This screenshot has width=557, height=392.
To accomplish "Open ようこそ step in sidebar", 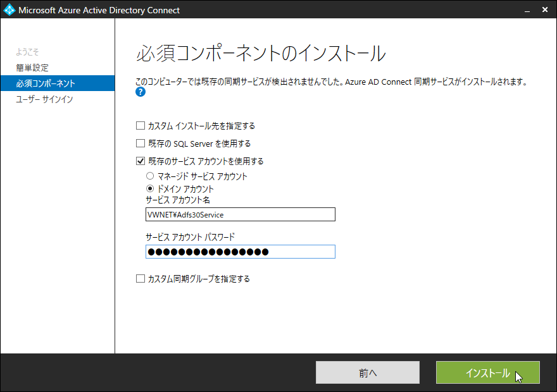I will [x=27, y=52].
